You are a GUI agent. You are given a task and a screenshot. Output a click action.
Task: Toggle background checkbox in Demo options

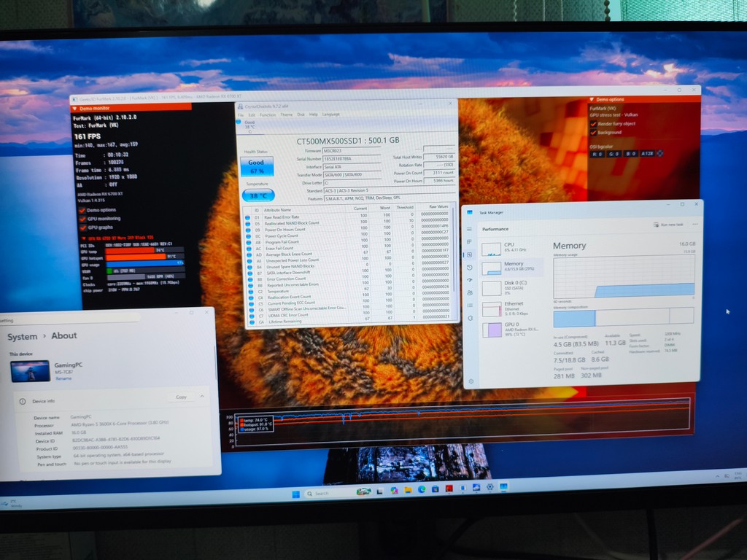(594, 133)
